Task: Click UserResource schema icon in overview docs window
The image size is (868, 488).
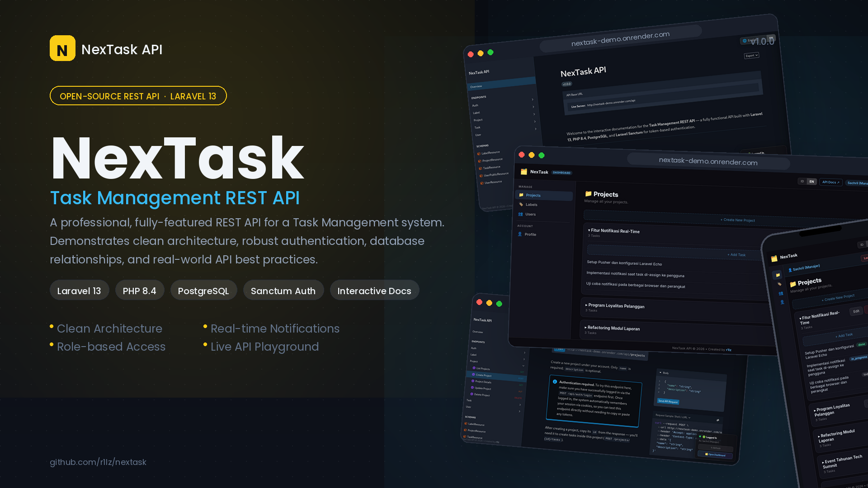Action: [x=482, y=183]
